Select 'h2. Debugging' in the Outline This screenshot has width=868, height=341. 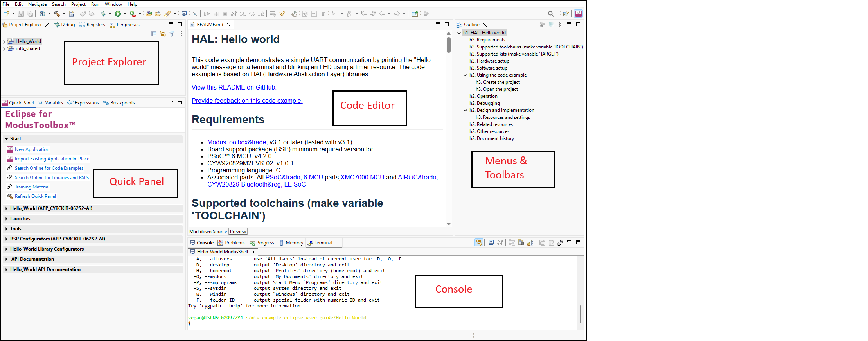[x=484, y=103]
